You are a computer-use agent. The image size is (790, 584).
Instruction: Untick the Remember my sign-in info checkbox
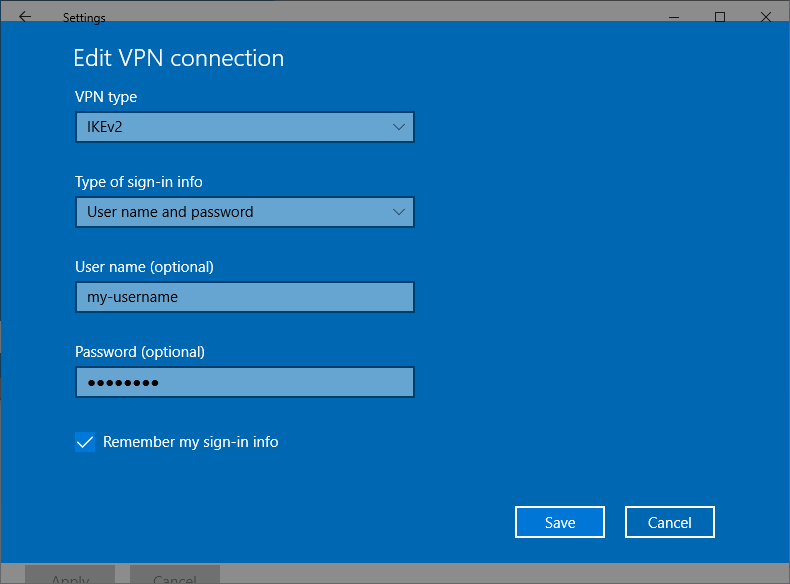click(x=85, y=442)
